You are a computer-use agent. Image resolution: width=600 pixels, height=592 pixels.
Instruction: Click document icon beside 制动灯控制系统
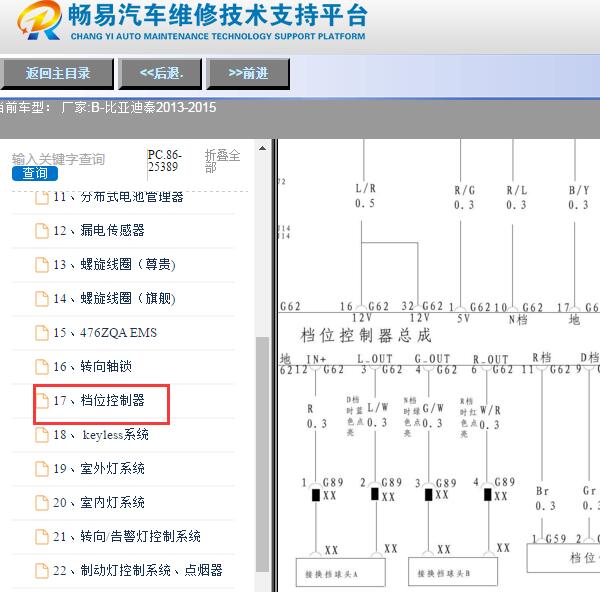pyautogui.click(x=42, y=571)
